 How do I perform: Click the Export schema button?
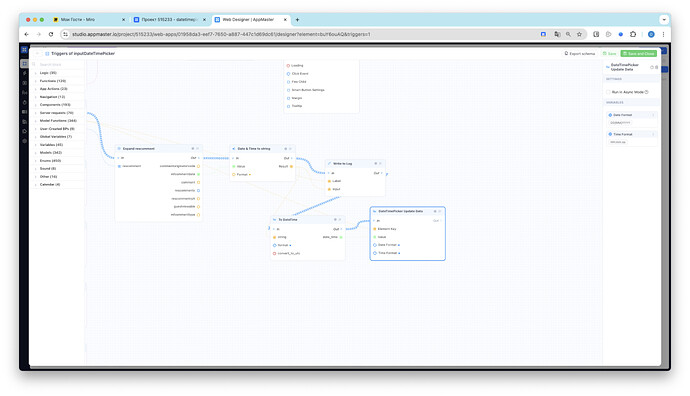pyautogui.click(x=580, y=53)
